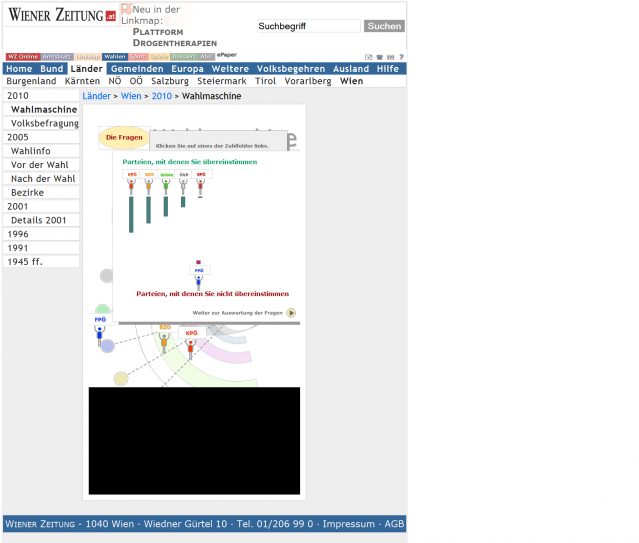Click the telephone contact icon in header

tap(379, 57)
